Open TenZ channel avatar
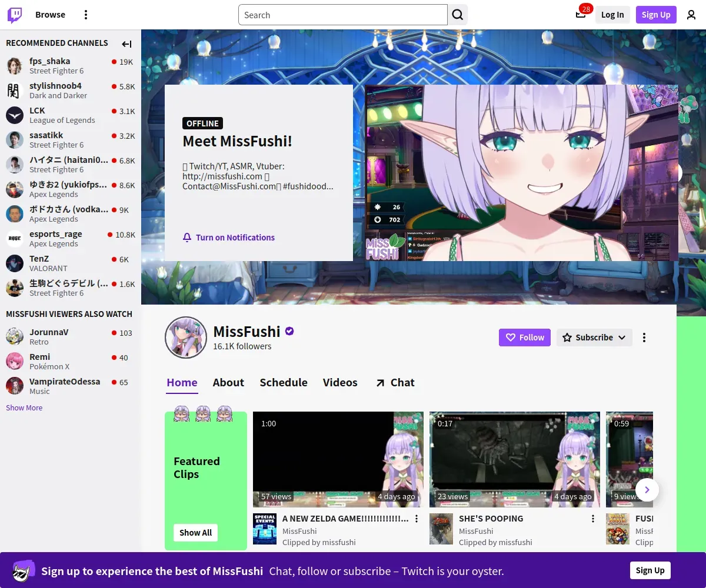The width and height of the screenshot is (706, 588). pos(15,263)
